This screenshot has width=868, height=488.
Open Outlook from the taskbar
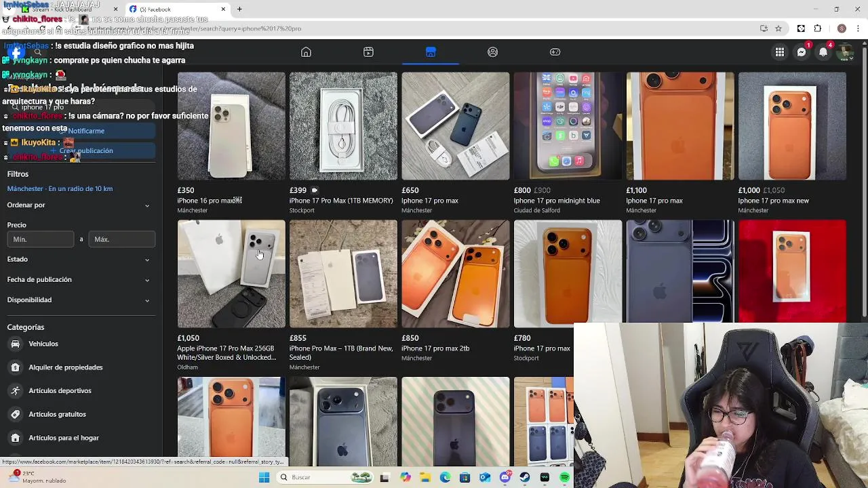[485, 477]
